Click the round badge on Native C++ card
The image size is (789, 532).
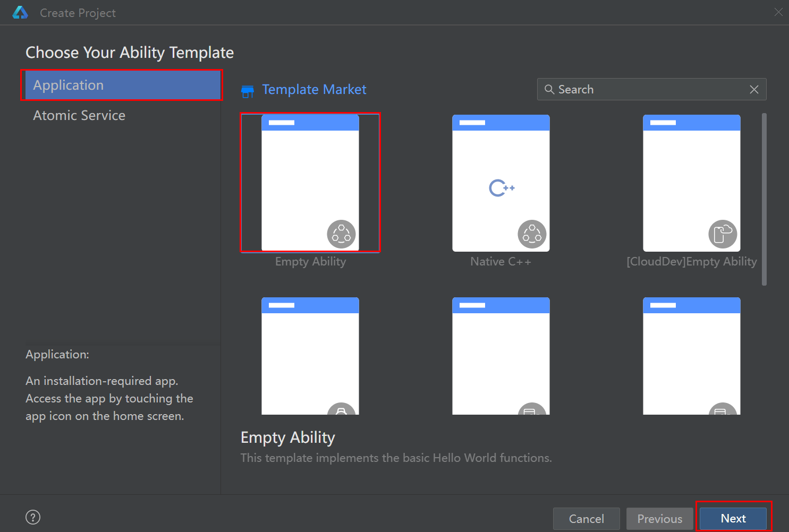tap(532, 234)
